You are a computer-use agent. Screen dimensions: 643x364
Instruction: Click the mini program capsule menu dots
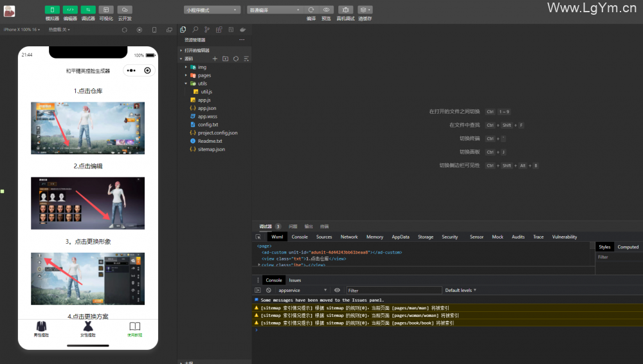[131, 71]
